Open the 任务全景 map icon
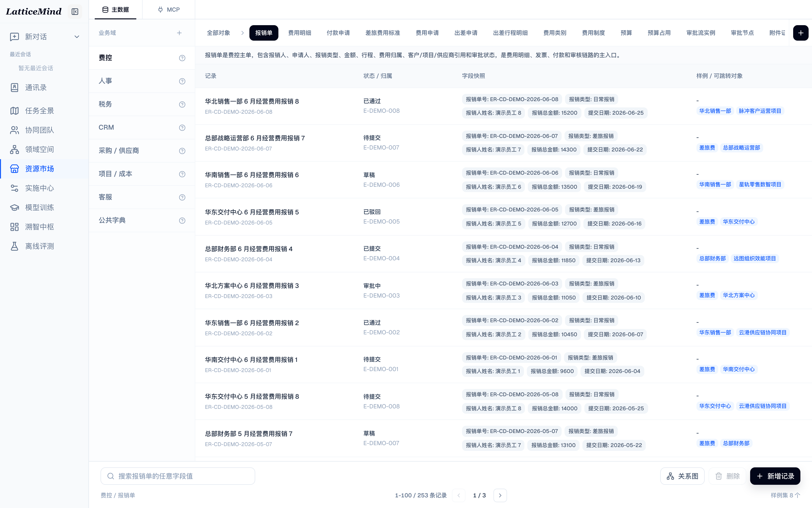The image size is (812, 508). click(14, 111)
